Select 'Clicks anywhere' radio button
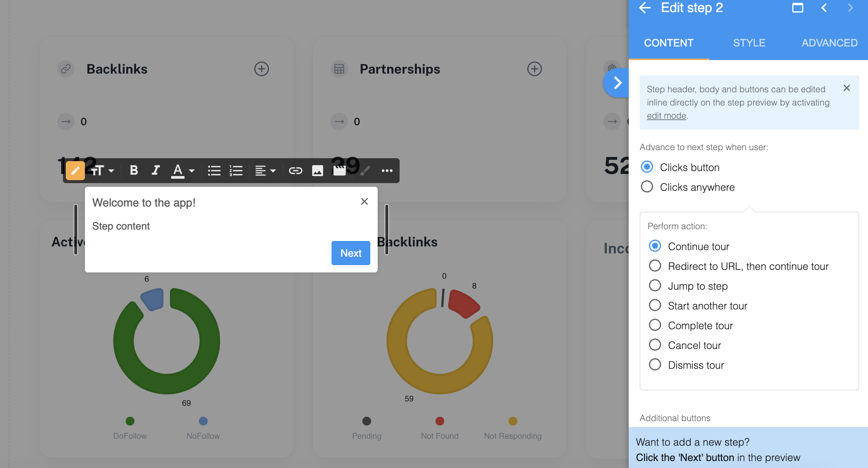868x468 pixels. tap(648, 187)
